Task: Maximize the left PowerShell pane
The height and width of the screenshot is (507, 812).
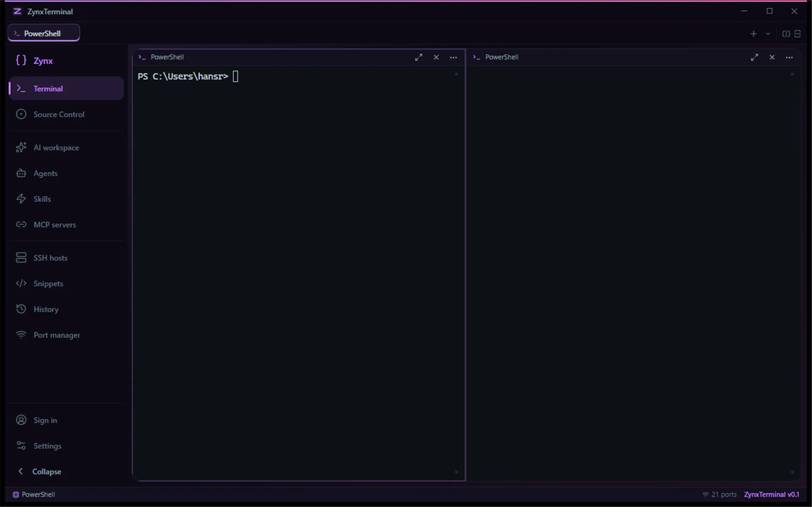Action: pyautogui.click(x=418, y=57)
